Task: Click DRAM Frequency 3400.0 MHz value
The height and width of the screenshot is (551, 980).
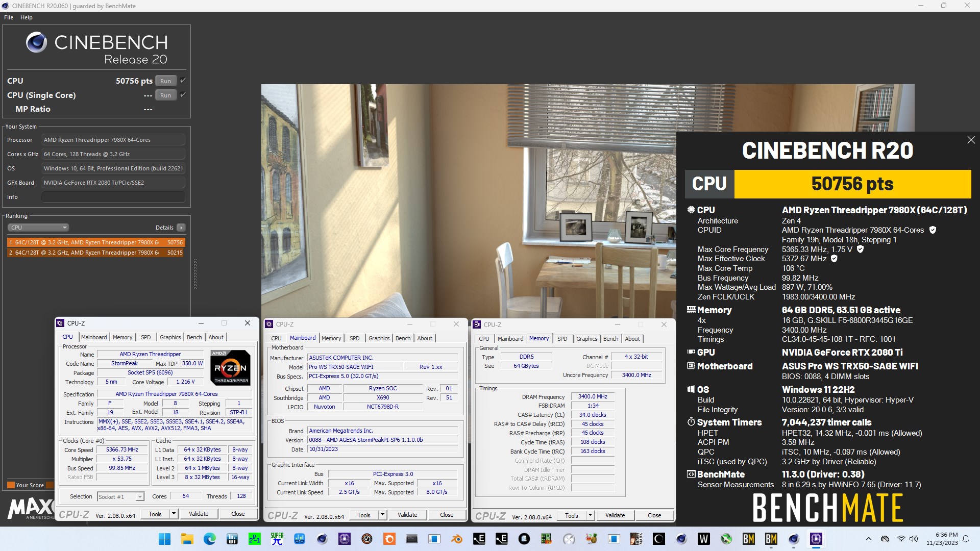Action: click(593, 396)
